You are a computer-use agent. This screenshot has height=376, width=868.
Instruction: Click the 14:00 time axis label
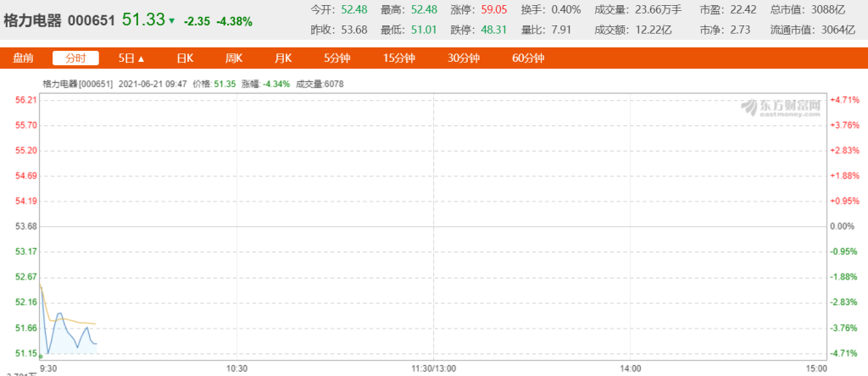[630, 368]
